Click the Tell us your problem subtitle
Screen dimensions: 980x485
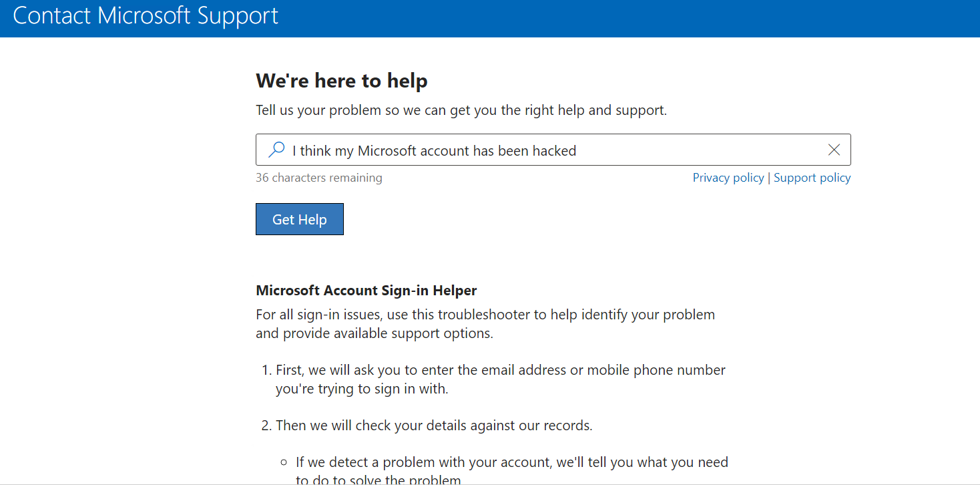(461, 110)
